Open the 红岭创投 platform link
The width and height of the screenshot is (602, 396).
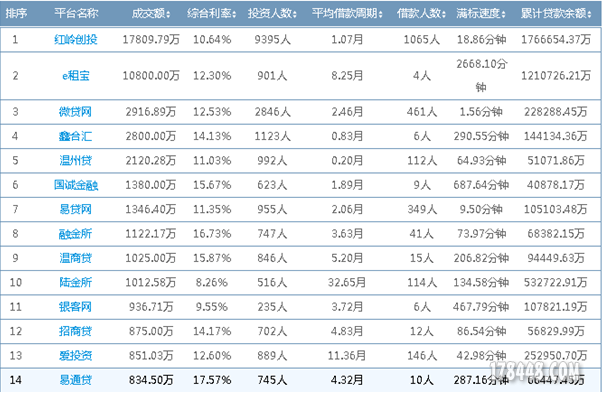point(76,39)
